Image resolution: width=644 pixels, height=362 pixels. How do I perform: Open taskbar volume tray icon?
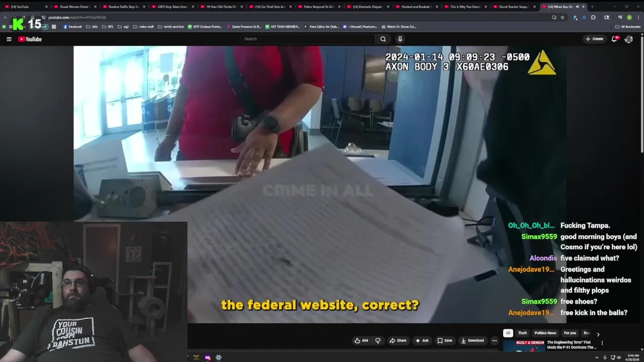pyautogui.click(x=618, y=357)
